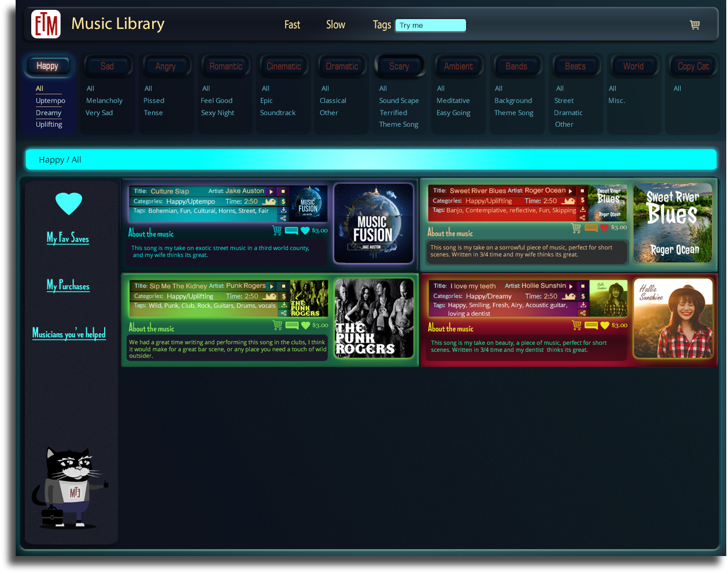728x574 pixels.
Task: Select the Cinematic category tab
Action: [284, 67]
